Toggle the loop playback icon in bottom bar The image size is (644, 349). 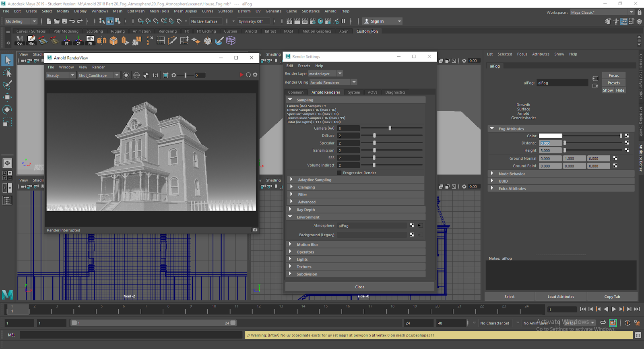click(x=603, y=322)
